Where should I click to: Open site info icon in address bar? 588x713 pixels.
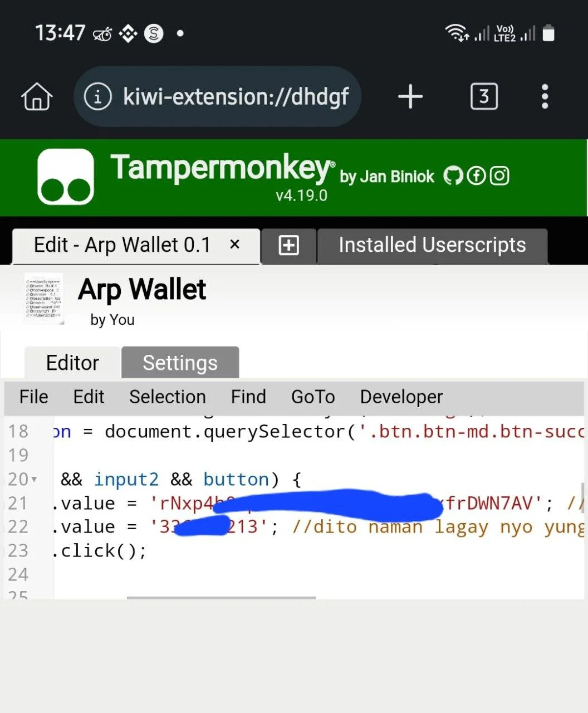point(97,97)
